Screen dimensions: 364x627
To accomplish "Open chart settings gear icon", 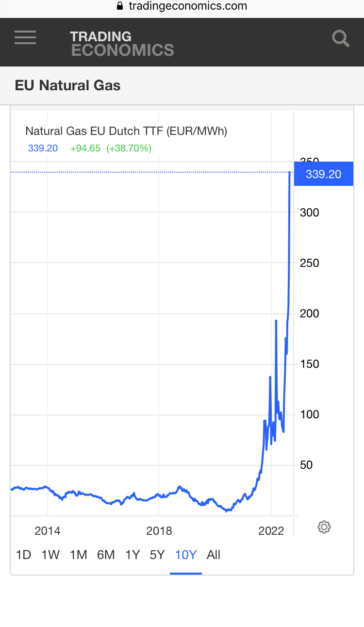I will pyautogui.click(x=324, y=527).
